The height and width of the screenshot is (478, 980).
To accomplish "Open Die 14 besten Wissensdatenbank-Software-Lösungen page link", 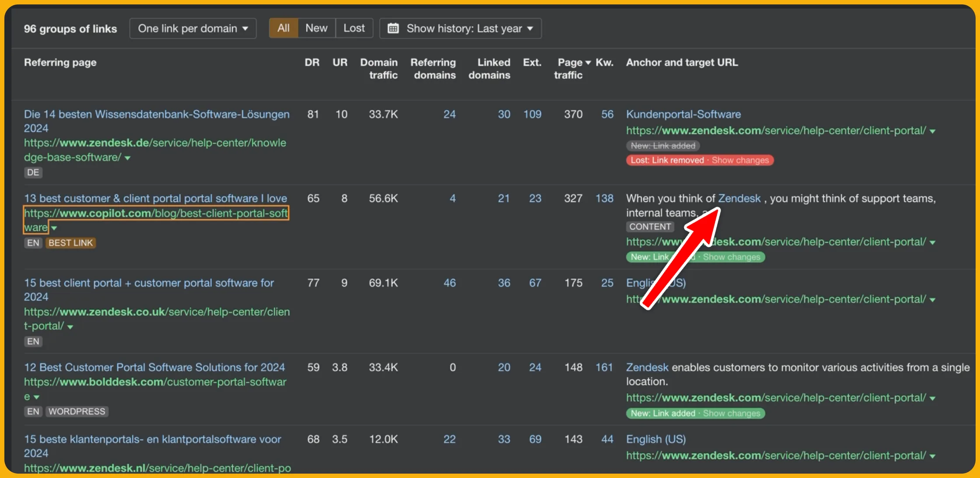I will [157, 121].
